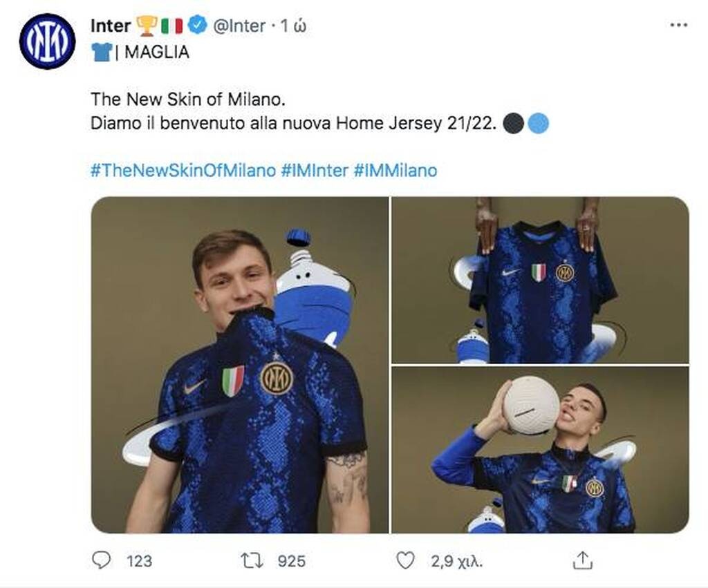Open the large left photo of player biting jersey
The width and height of the screenshot is (708, 588).
240,364
